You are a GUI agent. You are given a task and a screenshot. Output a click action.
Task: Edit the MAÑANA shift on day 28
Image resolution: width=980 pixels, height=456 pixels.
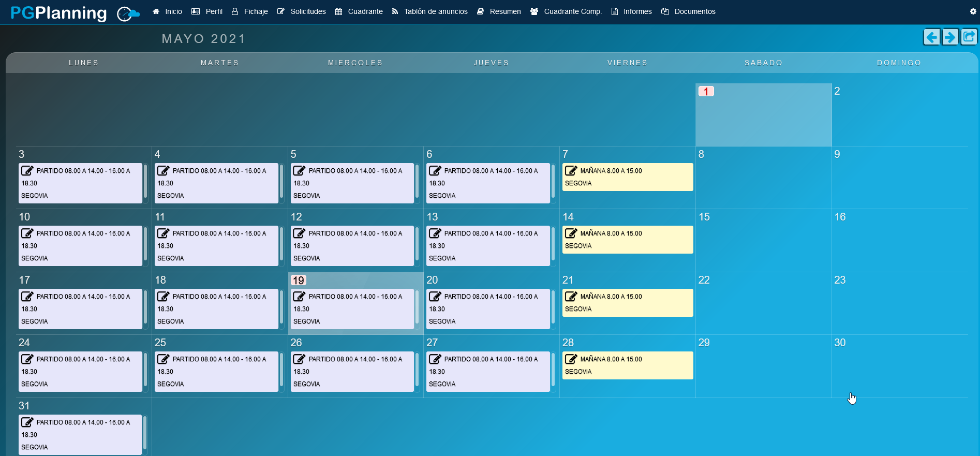(x=571, y=359)
